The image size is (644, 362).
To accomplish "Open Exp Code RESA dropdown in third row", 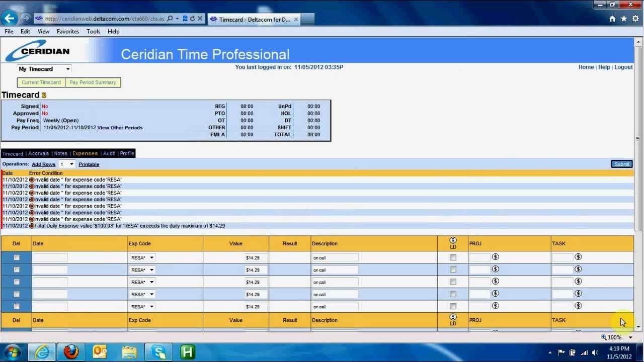I will [x=142, y=282].
